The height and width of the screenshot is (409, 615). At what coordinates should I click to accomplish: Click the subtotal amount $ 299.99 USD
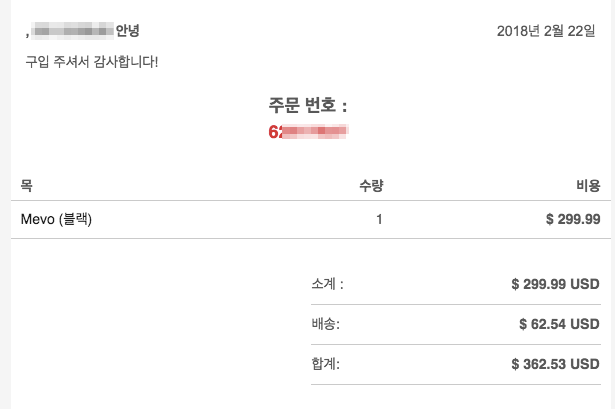tap(555, 284)
